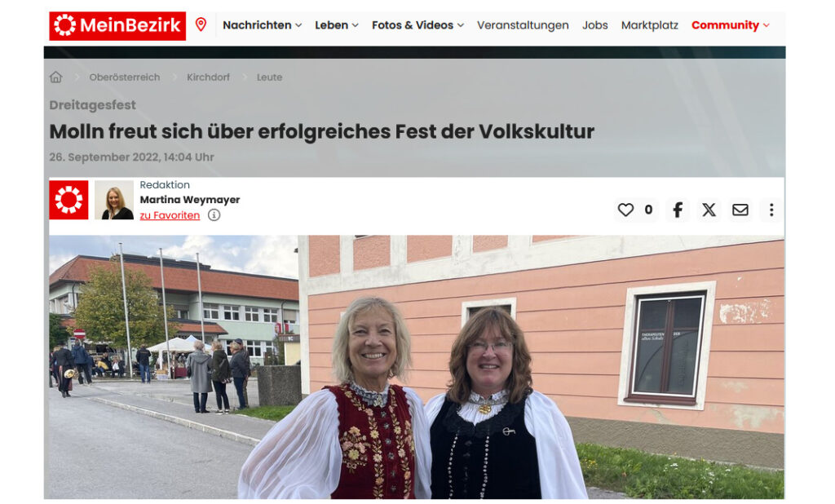Share the article on X
This screenshot has height=504, width=835.
[709, 210]
